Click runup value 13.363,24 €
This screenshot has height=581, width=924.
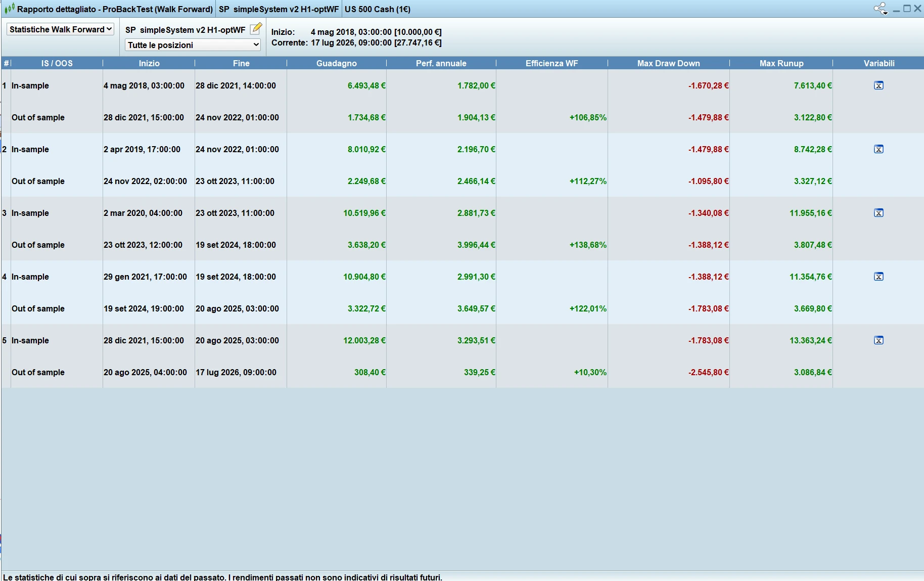(811, 340)
